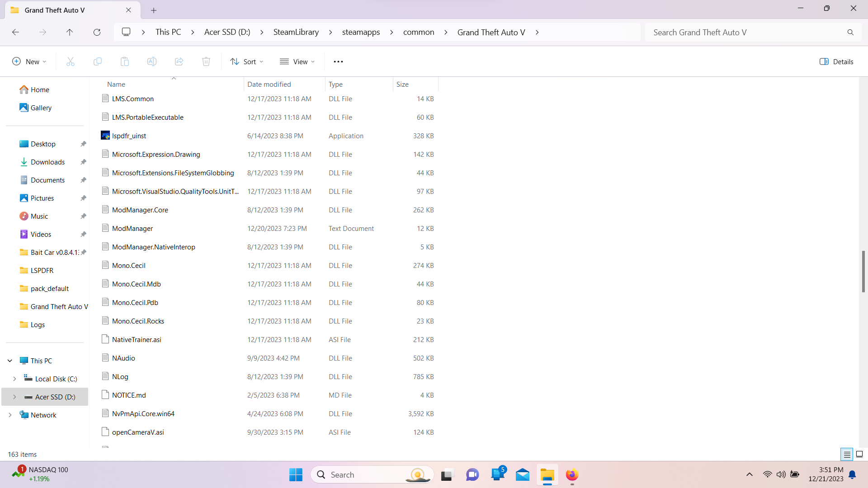Click the Delete trash can icon
The image size is (868, 488).
[x=206, y=61]
